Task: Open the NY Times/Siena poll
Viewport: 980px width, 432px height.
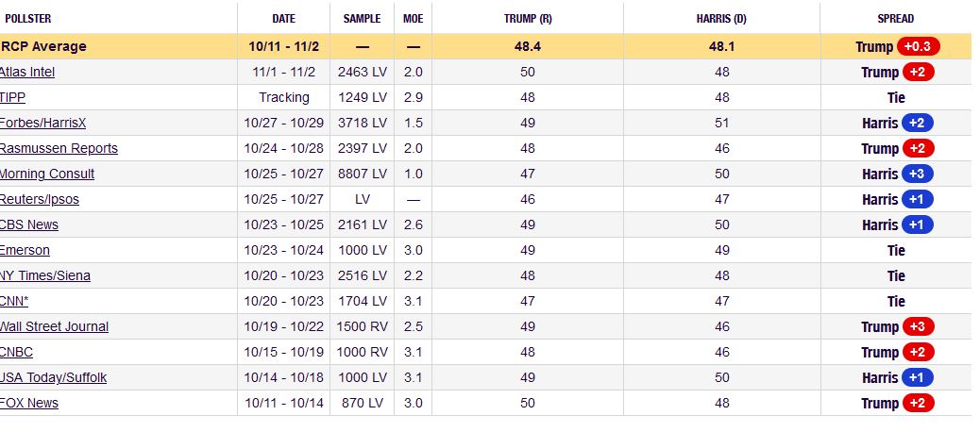Action: pos(45,275)
